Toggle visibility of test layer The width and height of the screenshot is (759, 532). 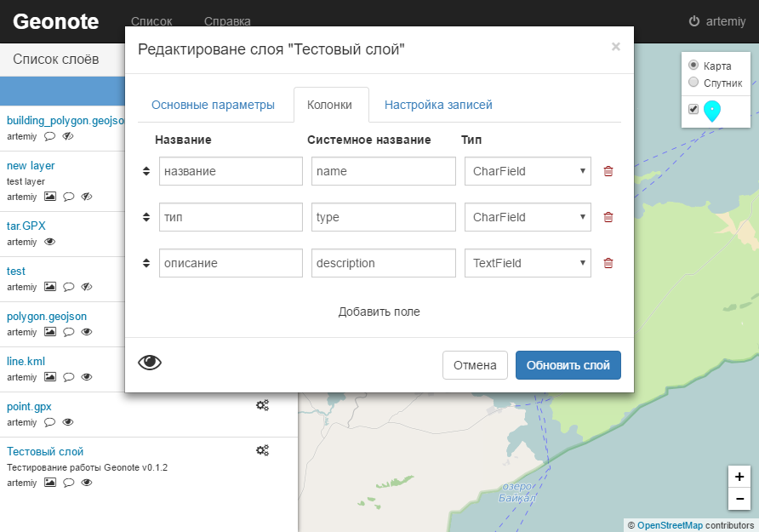click(87, 287)
